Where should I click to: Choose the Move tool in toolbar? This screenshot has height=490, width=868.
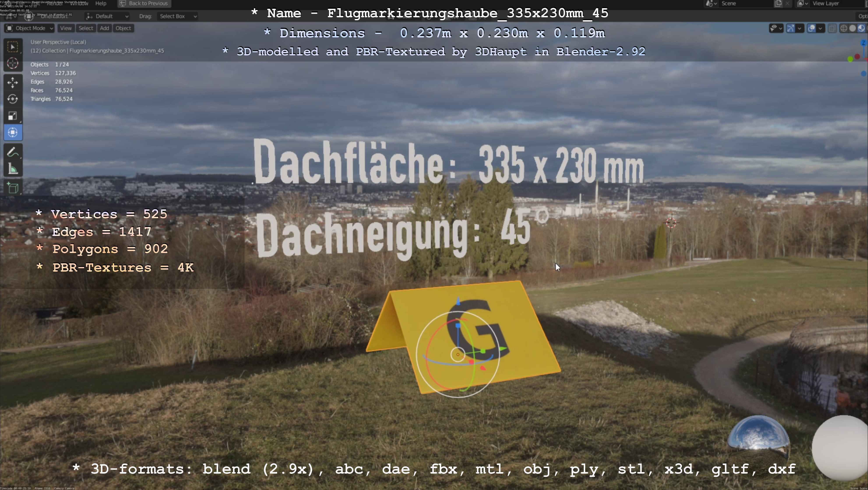pos(13,83)
